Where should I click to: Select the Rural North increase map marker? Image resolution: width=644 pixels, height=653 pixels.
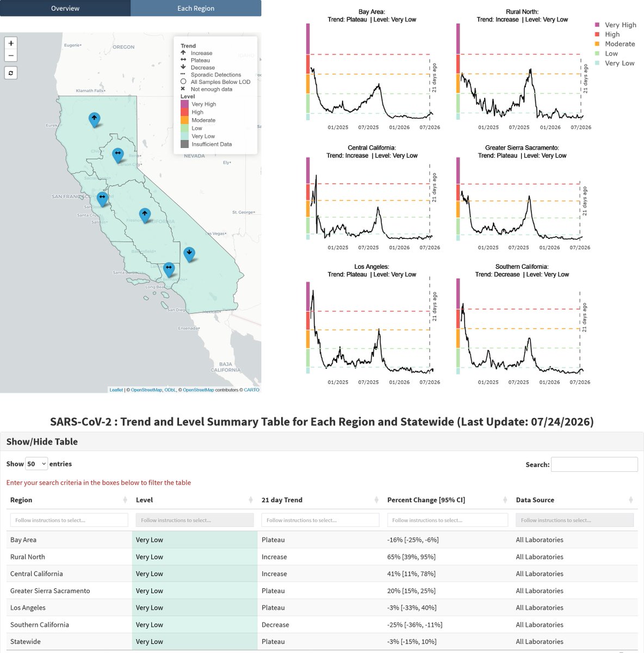[x=94, y=119]
